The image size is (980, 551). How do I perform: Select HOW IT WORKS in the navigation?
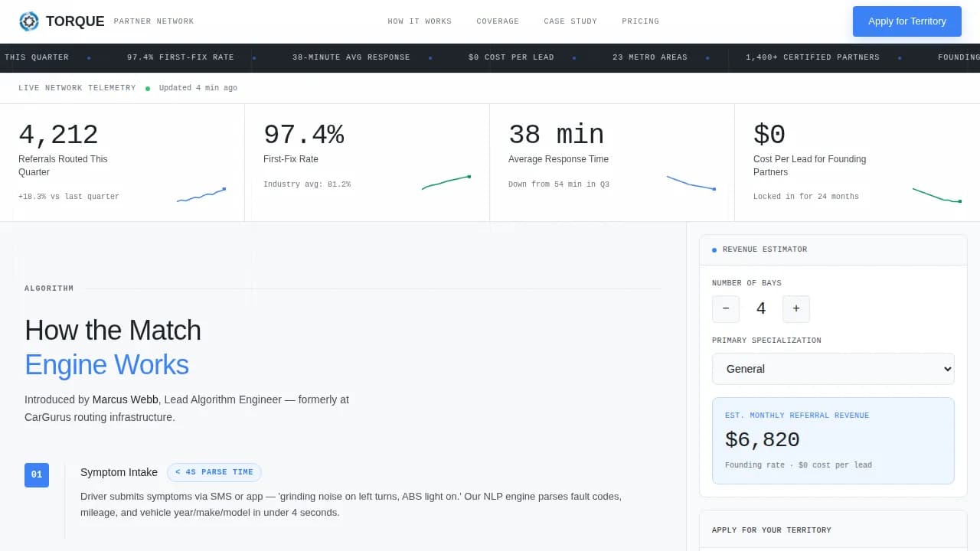click(x=420, y=21)
